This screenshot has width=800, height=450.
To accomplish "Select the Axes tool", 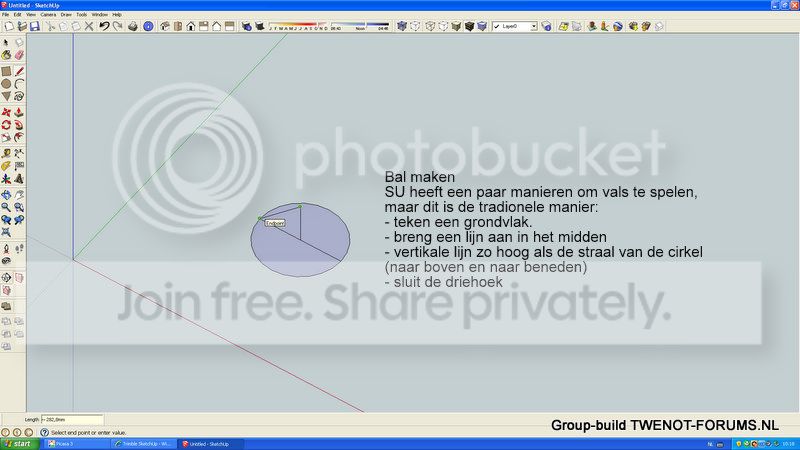I will [6, 179].
